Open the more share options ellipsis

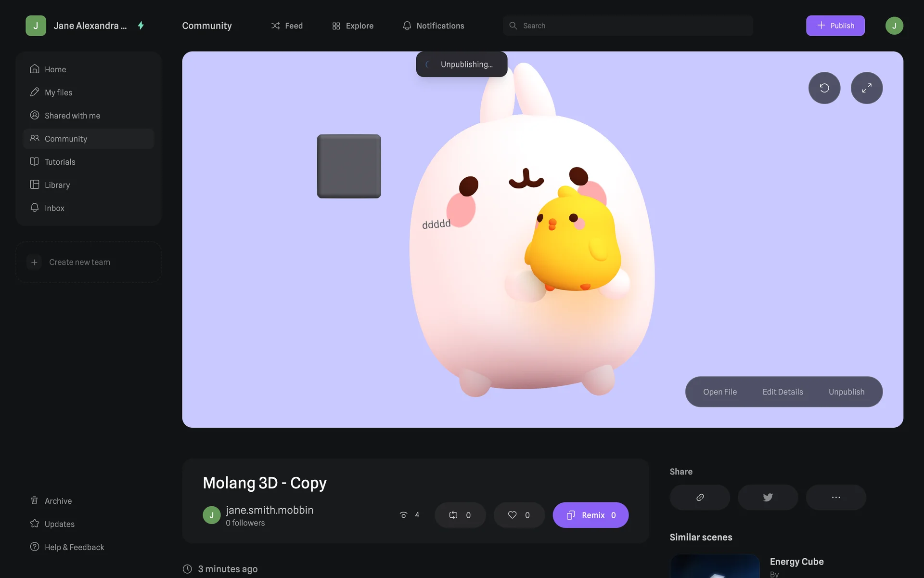(x=835, y=497)
